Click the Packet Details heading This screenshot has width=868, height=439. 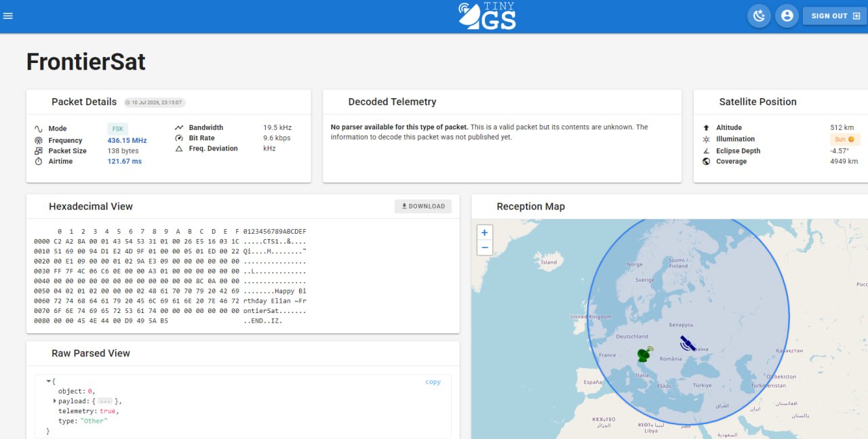(x=84, y=102)
